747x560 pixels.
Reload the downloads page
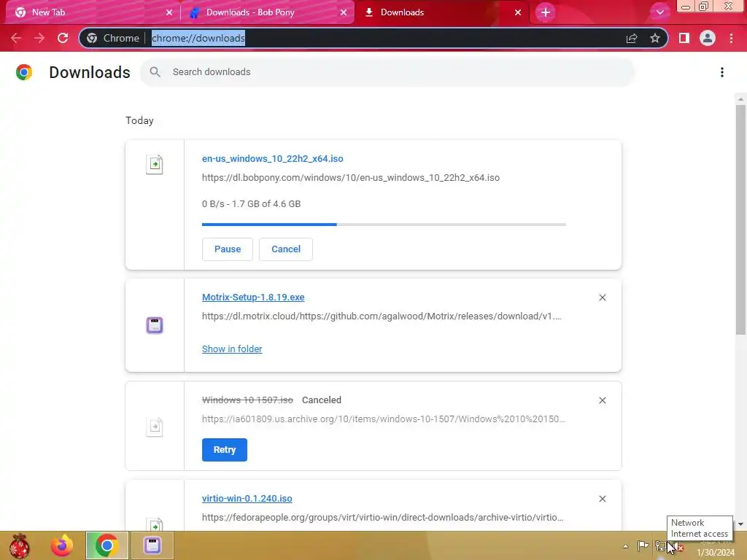pos(63,38)
